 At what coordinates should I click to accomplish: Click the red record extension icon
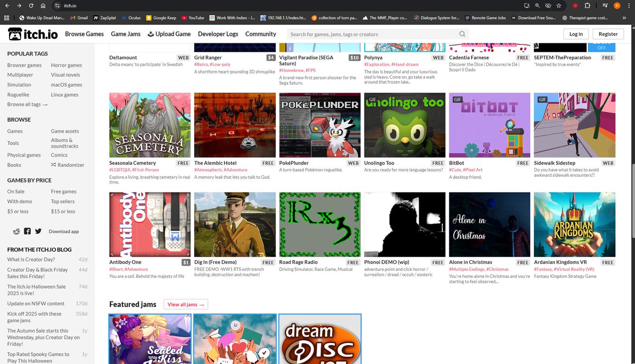575,5
